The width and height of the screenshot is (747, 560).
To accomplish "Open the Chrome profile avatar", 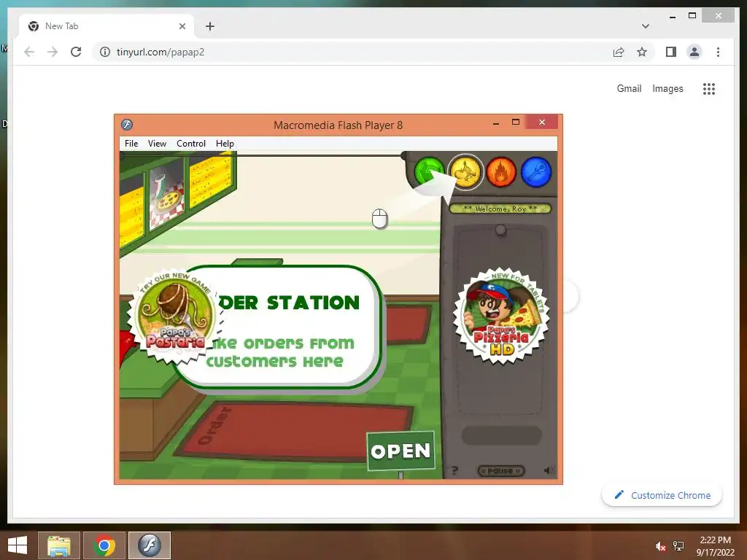I will pos(694,52).
